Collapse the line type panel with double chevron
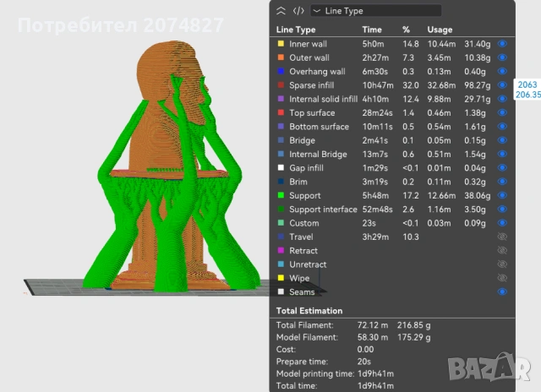This screenshot has width=541, height=392. pos(281,11)
